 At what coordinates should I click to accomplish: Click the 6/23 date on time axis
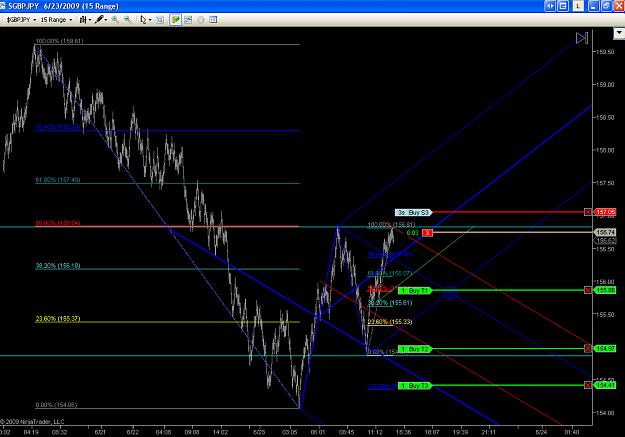point(259,432)
